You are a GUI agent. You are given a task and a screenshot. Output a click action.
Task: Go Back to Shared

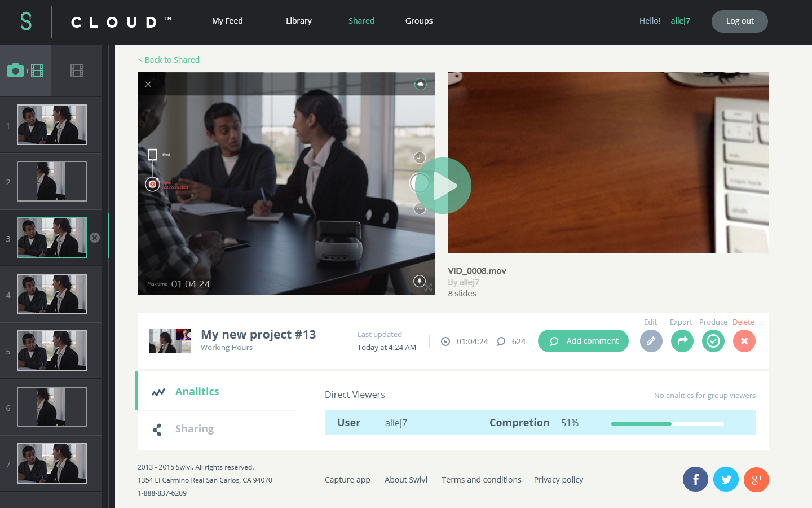click(169, 60)
